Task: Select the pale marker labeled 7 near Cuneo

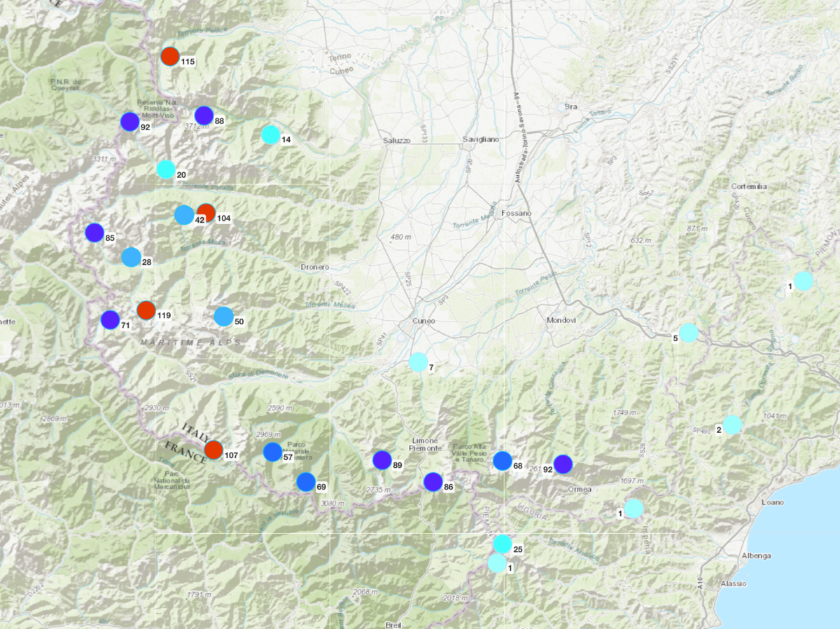Action: click(418, 362)
